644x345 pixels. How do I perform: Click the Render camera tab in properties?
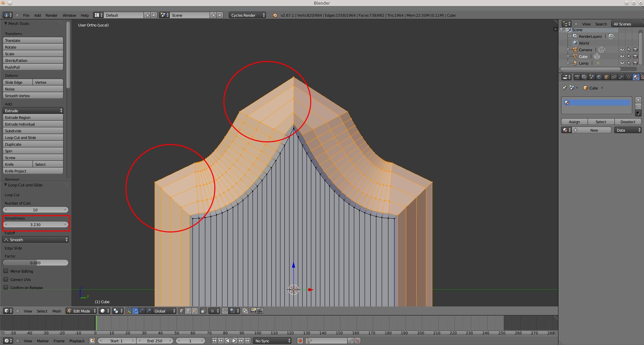click(577, 77)
